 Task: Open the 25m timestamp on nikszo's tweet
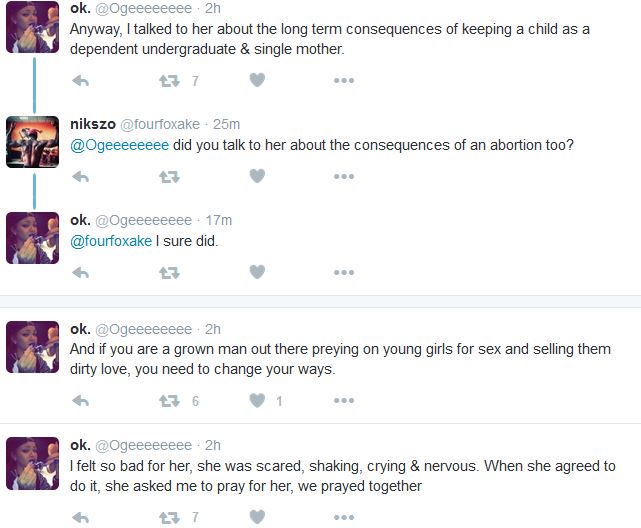coord(228,124)
